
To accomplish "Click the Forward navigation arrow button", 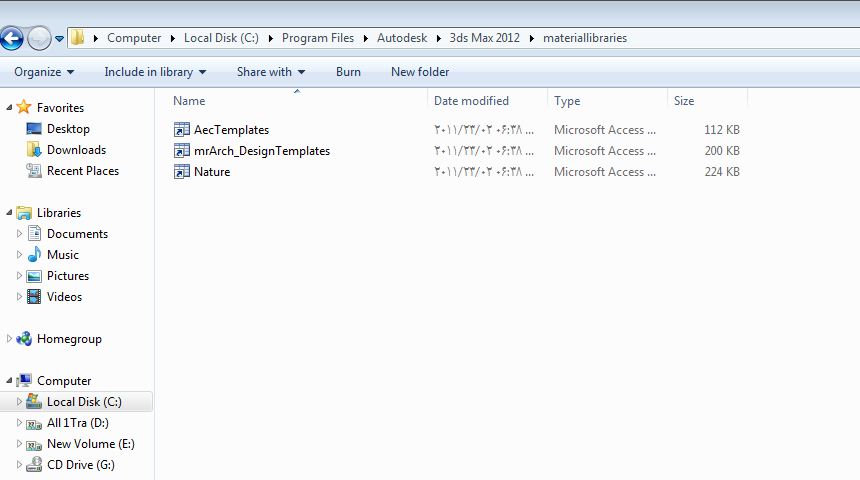I will click(38, 39).
